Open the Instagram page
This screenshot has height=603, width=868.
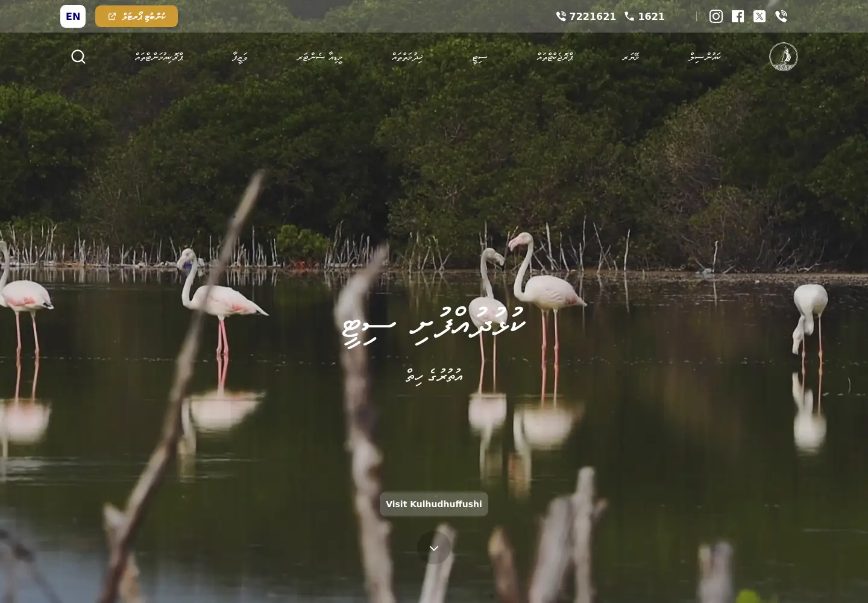tap(716, 16)
